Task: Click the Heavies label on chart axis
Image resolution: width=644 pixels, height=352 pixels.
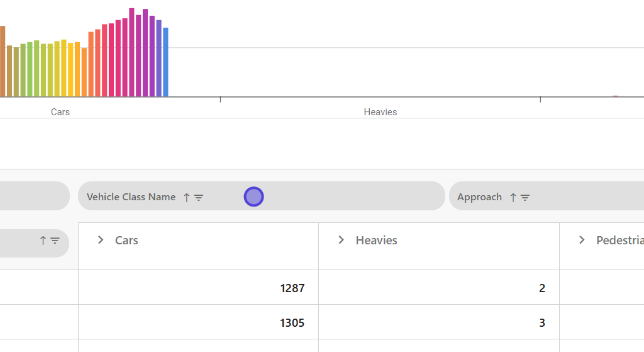Action: pyautogui.click(x=380, y=112)
